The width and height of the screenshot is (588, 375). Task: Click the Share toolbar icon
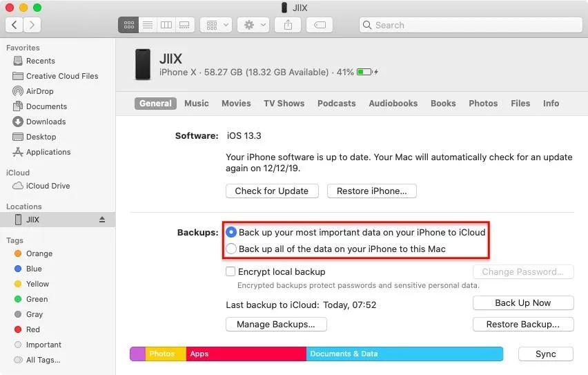pos(287,25)
